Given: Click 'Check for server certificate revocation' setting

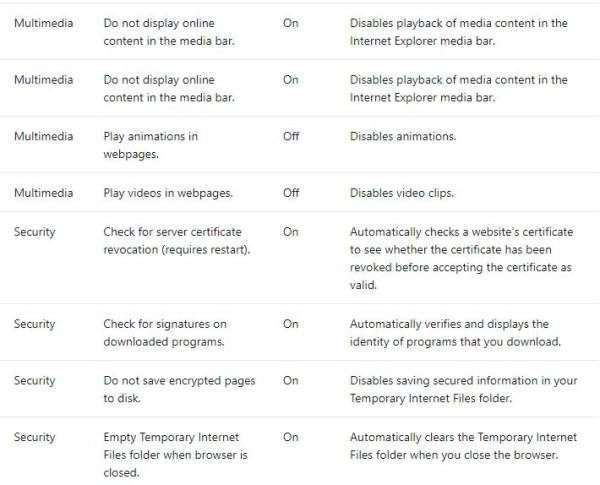Looking at the screenshot, I should [x=176, y=240].
